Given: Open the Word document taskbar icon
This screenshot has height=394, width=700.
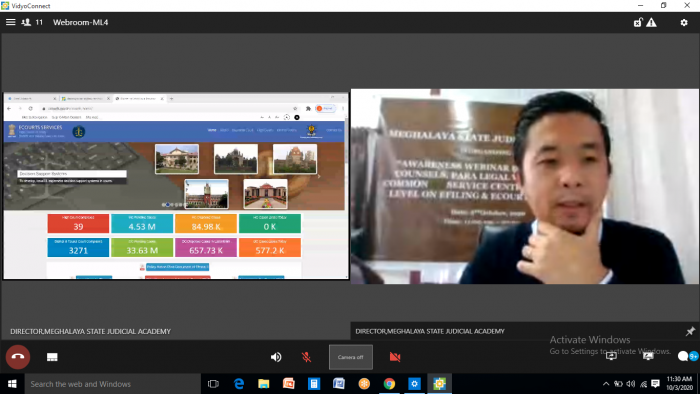Looking at the screenshot, I should click(x=339, y=384).
